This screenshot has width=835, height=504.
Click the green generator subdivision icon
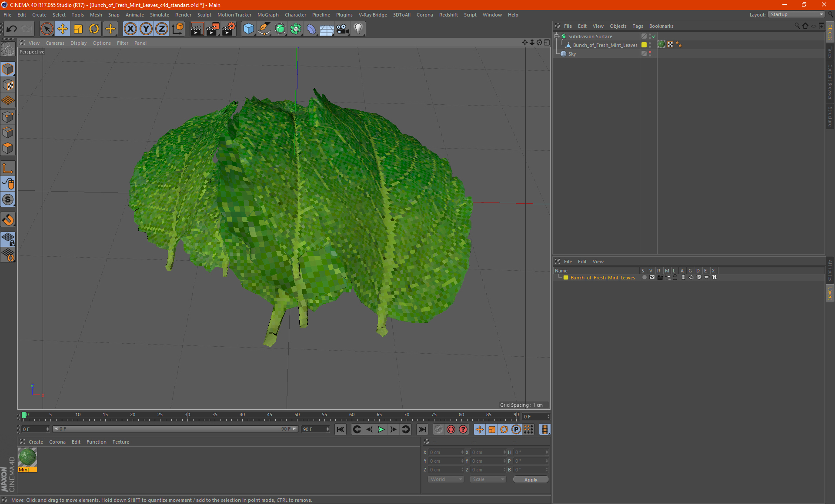(280, 29)
